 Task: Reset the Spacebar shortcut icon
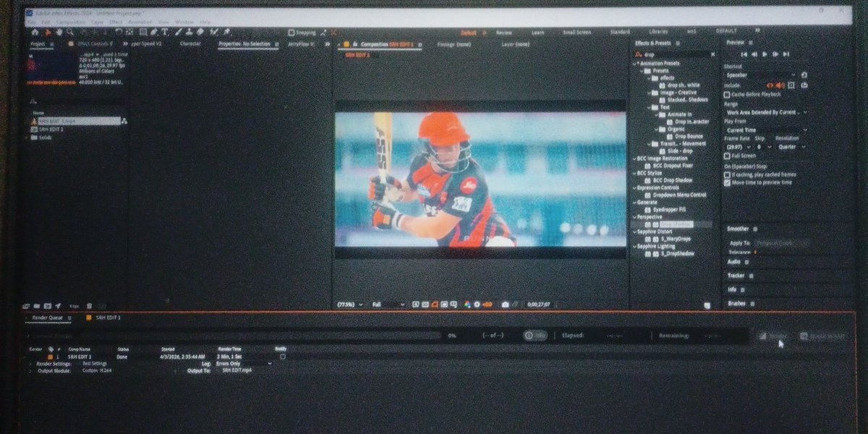pos(804,75)
